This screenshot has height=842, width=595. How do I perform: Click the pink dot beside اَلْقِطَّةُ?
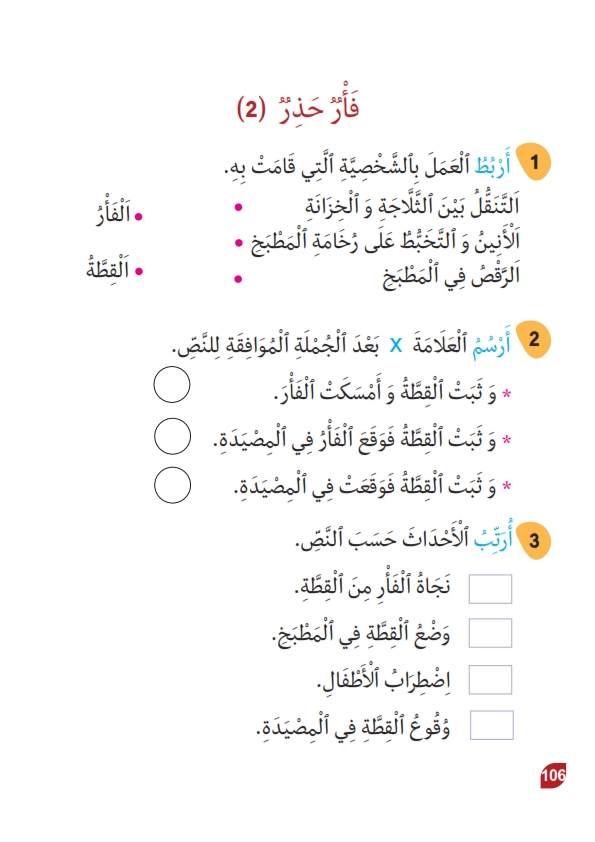click(139, 271)
